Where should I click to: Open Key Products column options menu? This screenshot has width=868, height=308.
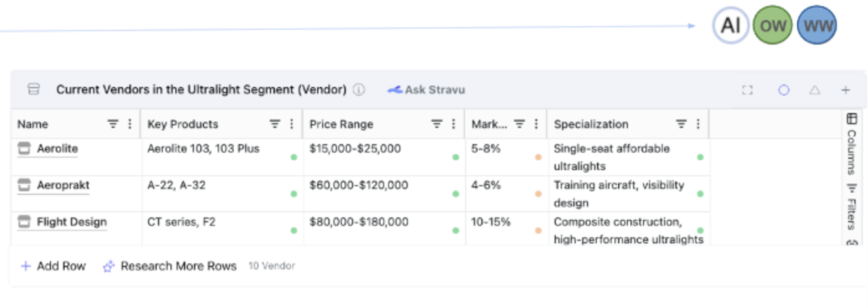(x=292, y=124)
